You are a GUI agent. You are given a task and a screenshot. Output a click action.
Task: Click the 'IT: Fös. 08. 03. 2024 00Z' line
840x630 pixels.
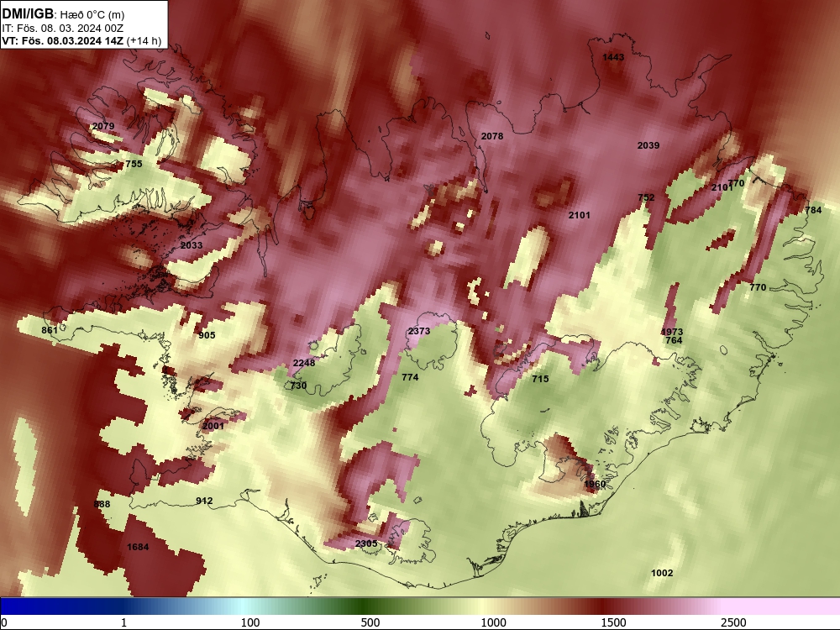click(63, 29)
